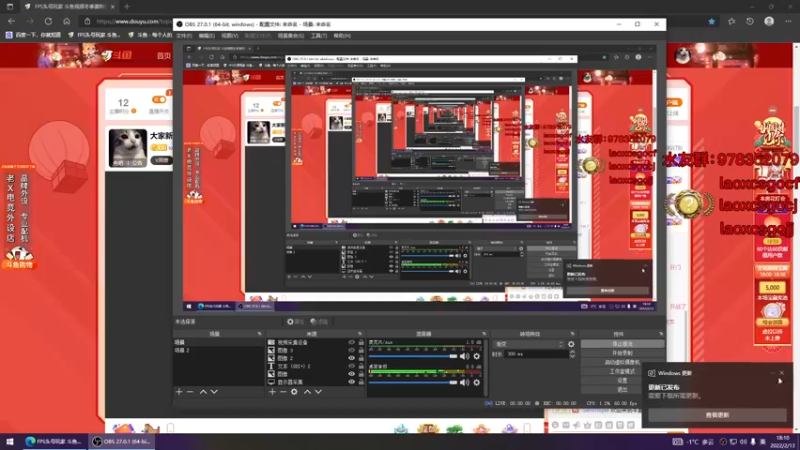Open the 渐变 transition type dropdown
Screen dimensions: 800x450
[529, 344]
